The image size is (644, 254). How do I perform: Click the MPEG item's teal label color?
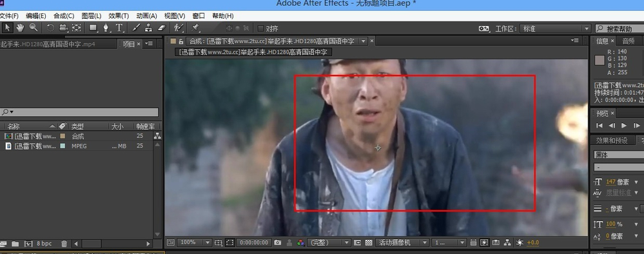pos(63,146)
